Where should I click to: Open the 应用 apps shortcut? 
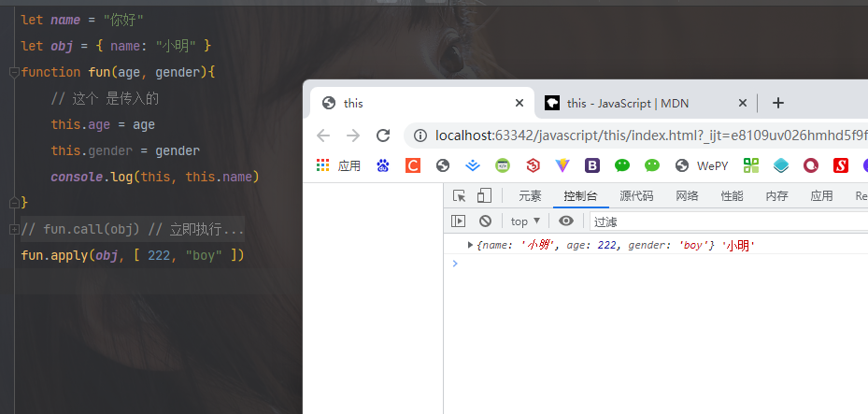[x=338, y=165]
